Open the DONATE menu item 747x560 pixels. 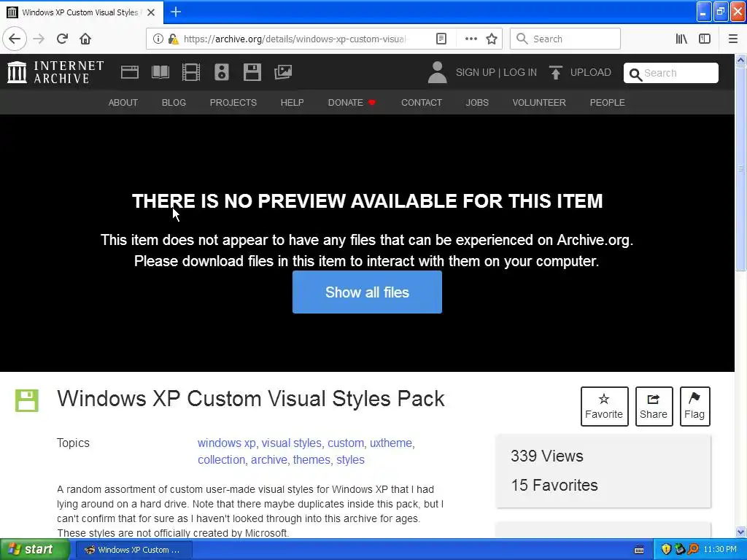tap(352, 102)
